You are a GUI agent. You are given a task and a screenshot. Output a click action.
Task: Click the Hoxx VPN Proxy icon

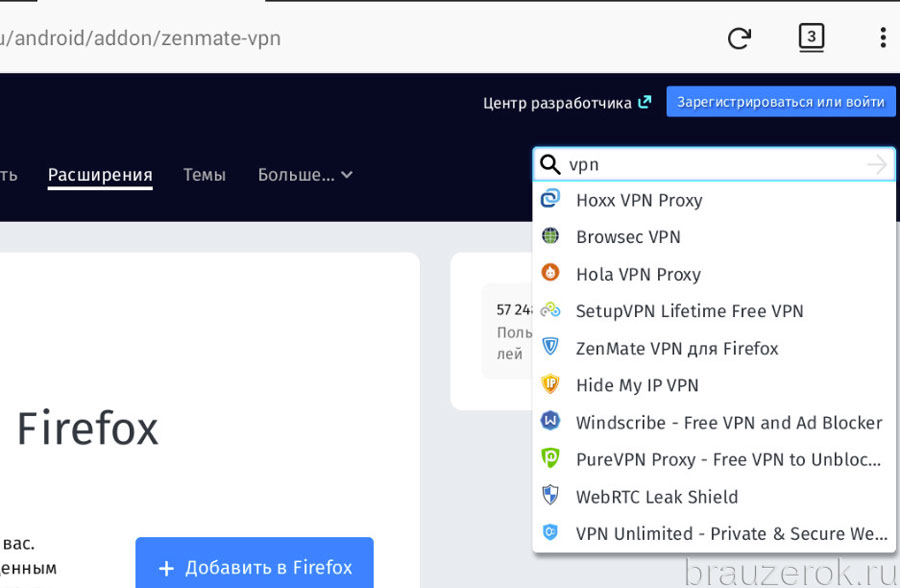(550, 199)
